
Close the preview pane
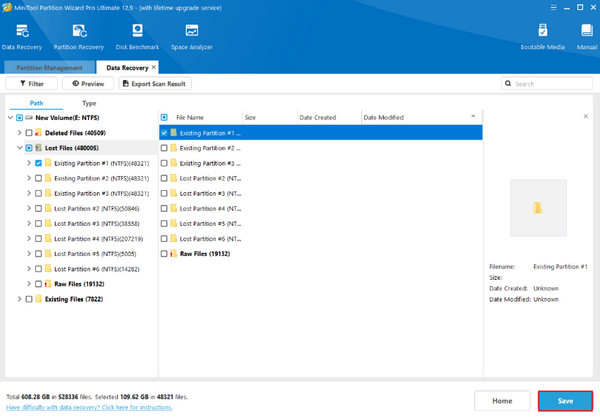[585, 116]
